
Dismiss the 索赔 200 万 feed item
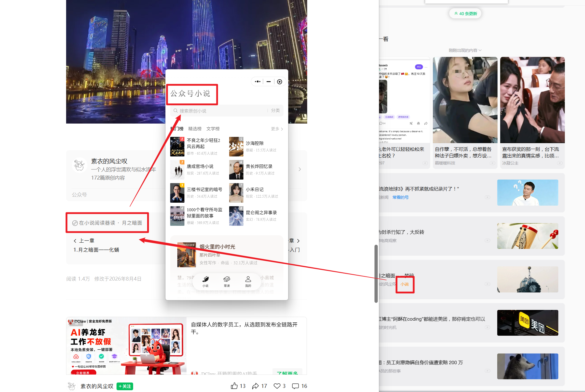pos(487,371)
